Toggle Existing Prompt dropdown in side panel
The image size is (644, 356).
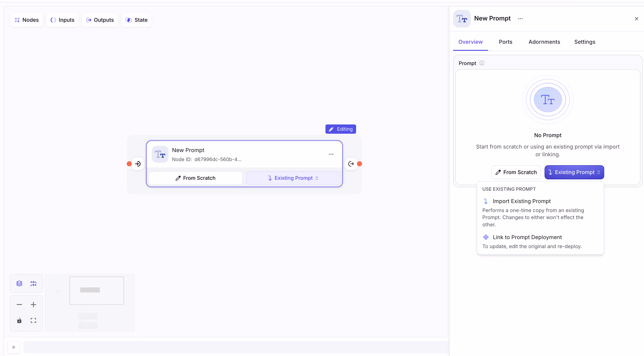pyautogui.click(x=574, y=172)
